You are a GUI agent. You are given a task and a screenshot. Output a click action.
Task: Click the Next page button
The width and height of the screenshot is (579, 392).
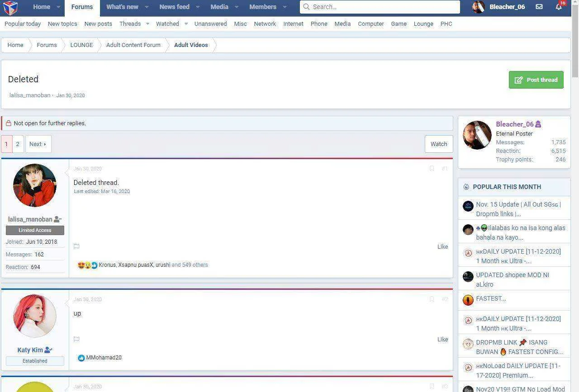[x=38, y=144]
